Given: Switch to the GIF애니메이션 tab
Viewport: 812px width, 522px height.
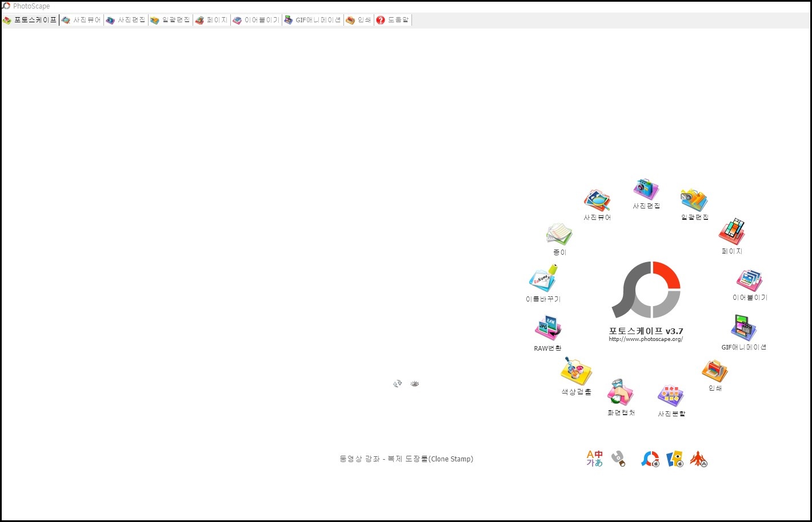Looking at the screenshot, I should [313, 20].
